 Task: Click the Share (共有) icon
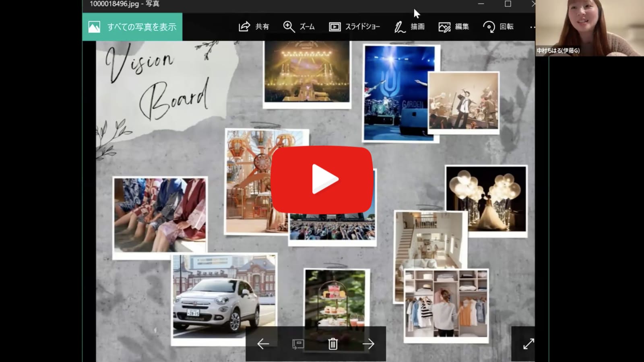244,27
